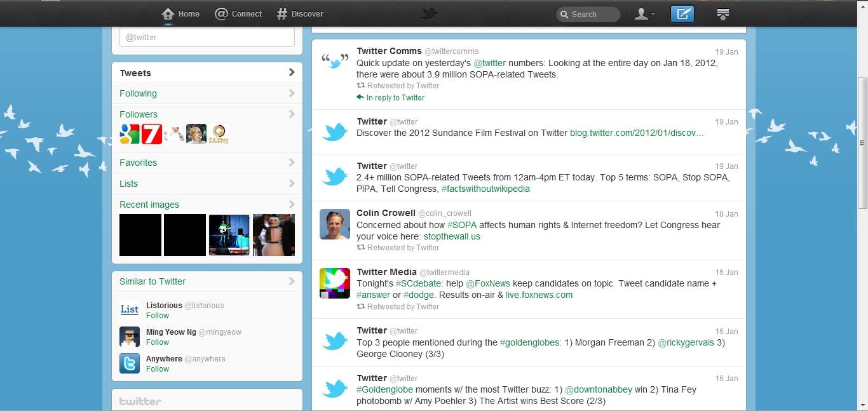The height and width of the screenshot is (411, 868).
Task: Click the magnifier icon in Search box
Action: (x=564, y=14)
